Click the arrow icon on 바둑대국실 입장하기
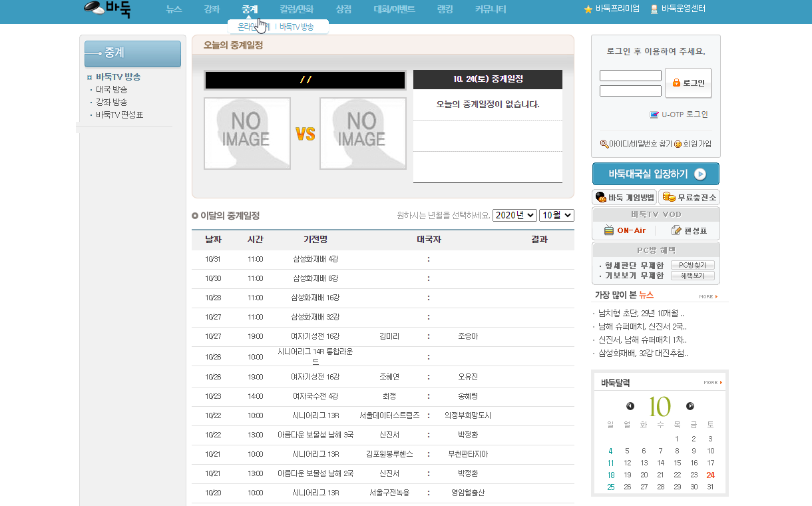 (x=700, y=174)
